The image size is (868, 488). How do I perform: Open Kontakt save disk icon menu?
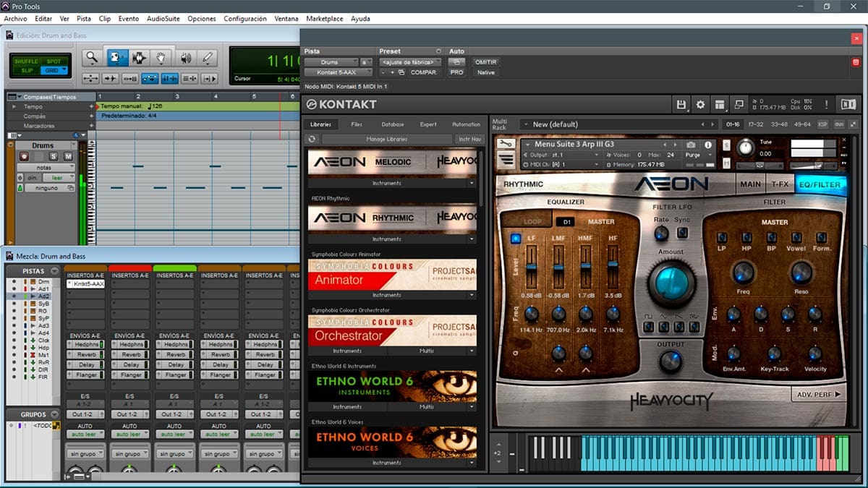(x=681, y=104)
